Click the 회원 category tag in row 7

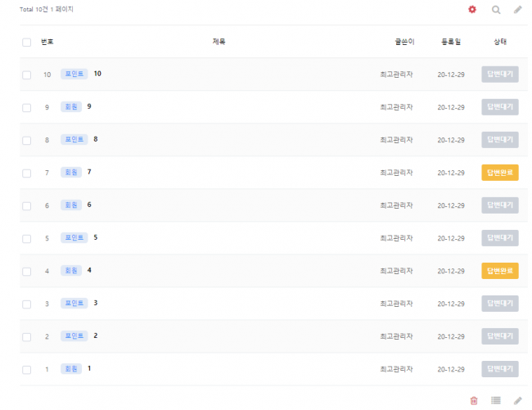71,172
